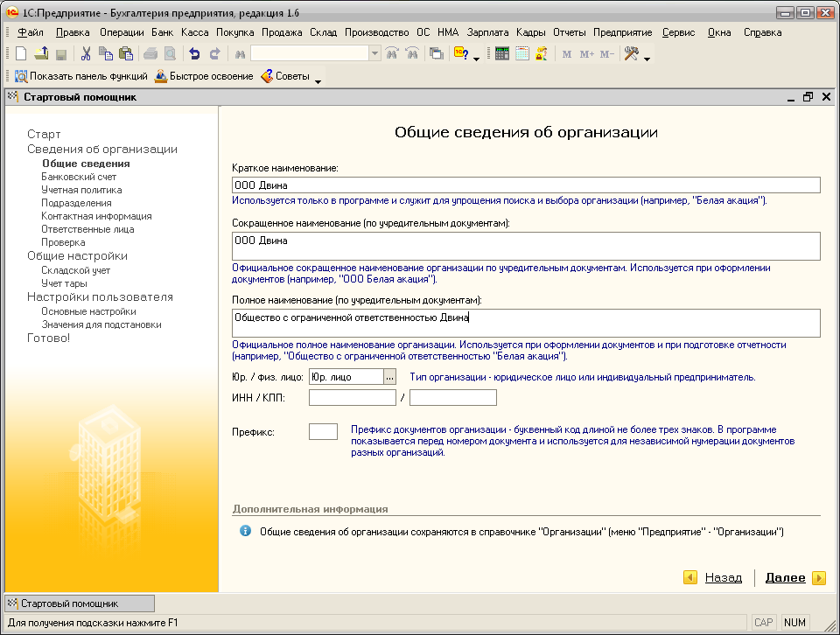Click the M+ memory button
840x635 pixels.
586,54
